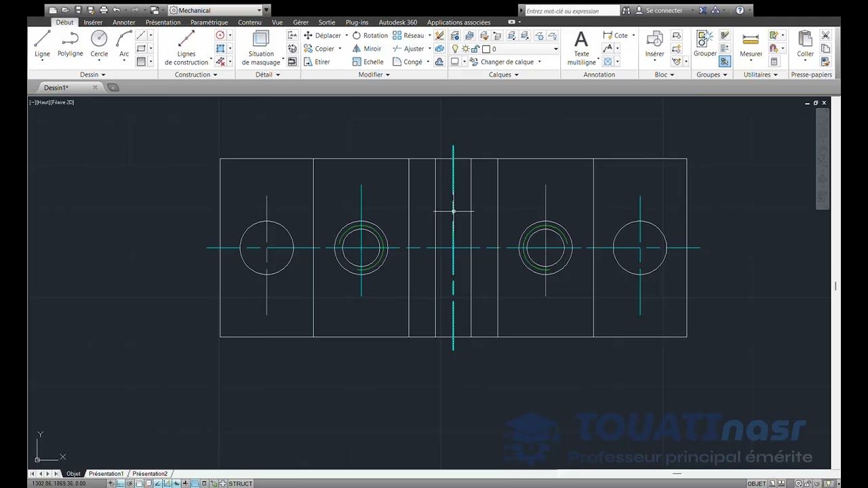Toggle layer on/off lightbulb icon
This screenshot has width=868, height=488.
click(x=455, y=49)
